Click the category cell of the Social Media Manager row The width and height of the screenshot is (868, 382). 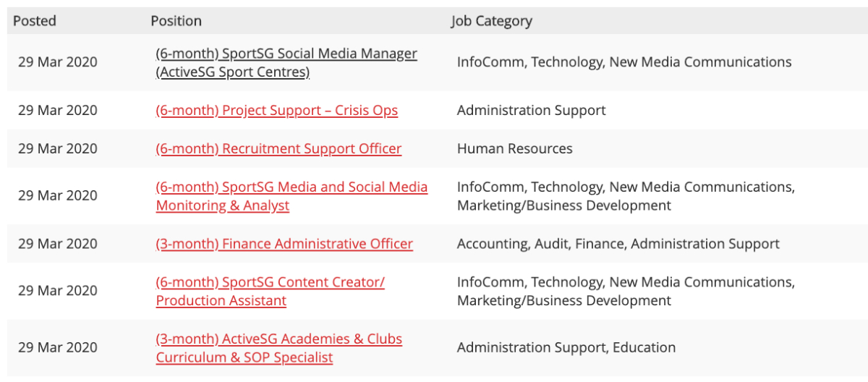pos(624,62)
